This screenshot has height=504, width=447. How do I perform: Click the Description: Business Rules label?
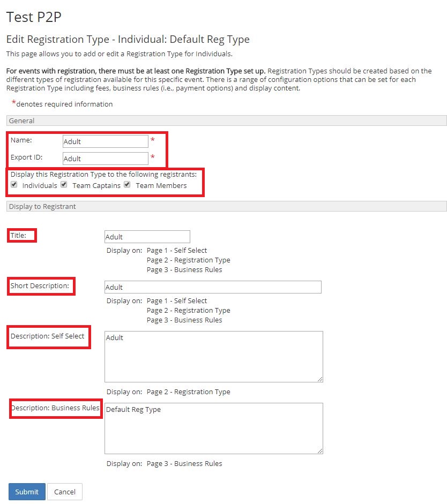(55, 408)
